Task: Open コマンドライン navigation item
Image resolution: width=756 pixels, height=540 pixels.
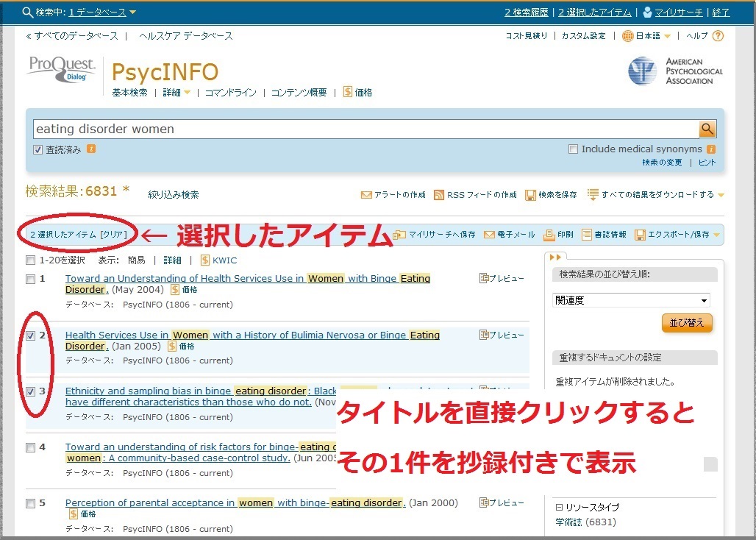Action: [231, 92]
